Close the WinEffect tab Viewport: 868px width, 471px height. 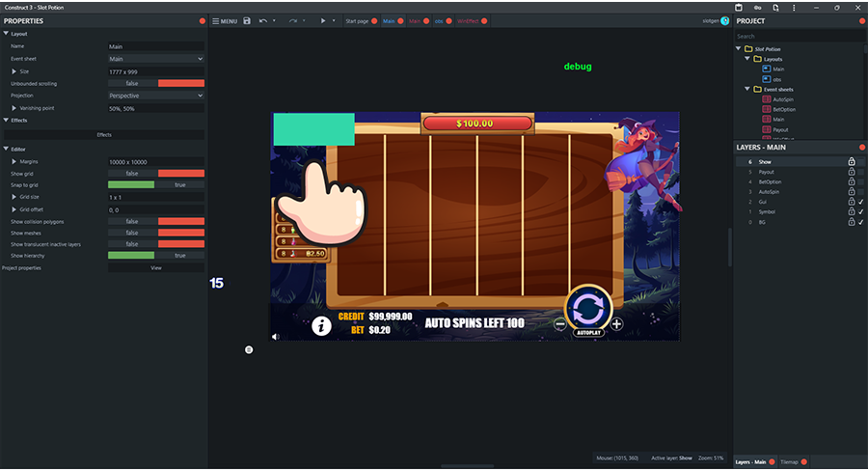tap(484, 21)
